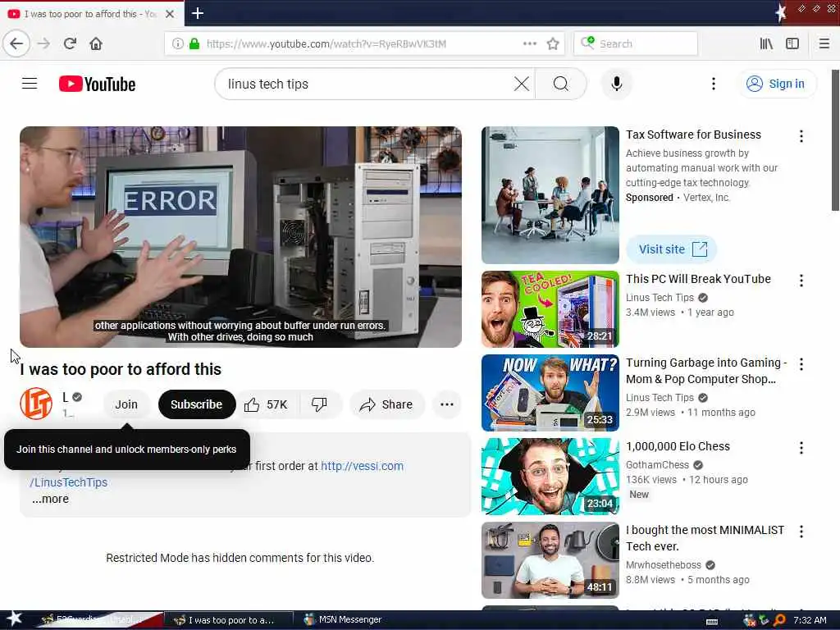Open This PC Will Break YouTube thumbnail
Image resolution: width=840 pixels, height=630 pixels.
click(x=550, y=309)
